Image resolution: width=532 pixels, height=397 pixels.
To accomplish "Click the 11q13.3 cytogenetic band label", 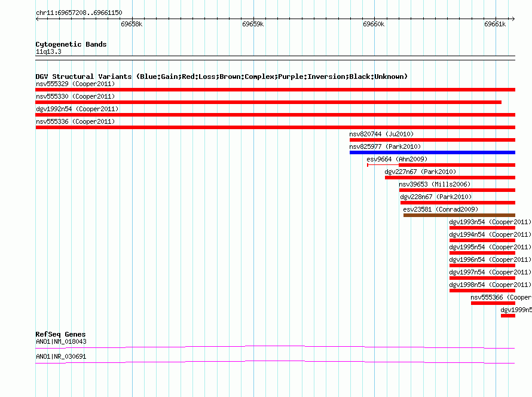I will [x=48, y=51].
